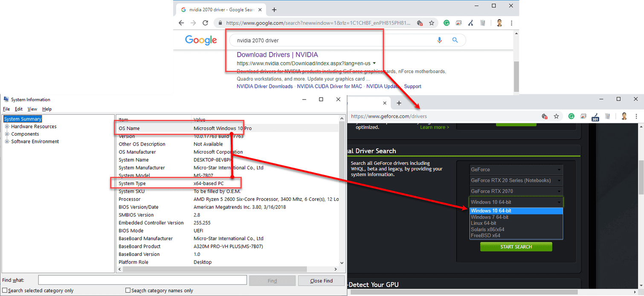This screenshot has width=644, height=296.
Task: Open Edit menu in System Information
Action: click(19, 109)
